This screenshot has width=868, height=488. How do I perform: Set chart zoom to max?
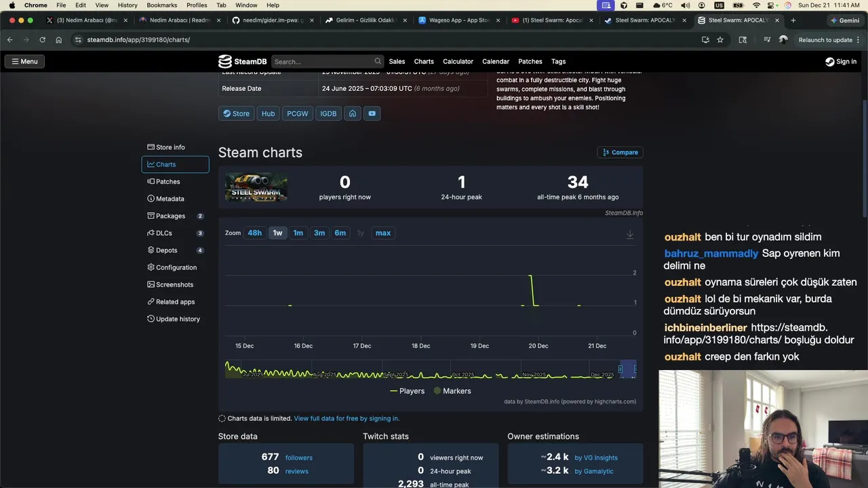383,233
